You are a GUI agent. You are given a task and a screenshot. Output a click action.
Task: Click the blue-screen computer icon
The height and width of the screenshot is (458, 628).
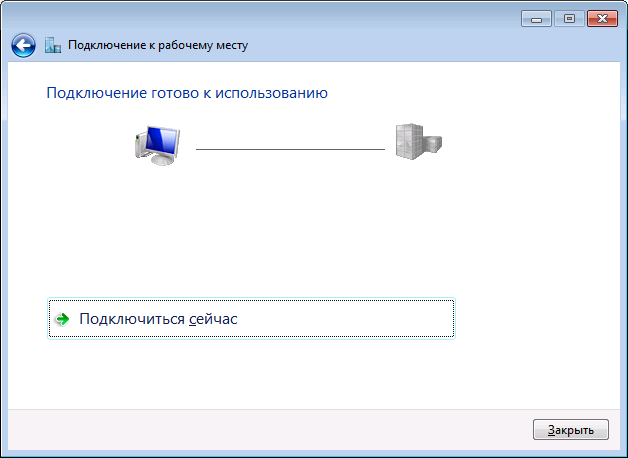[157, 146]
